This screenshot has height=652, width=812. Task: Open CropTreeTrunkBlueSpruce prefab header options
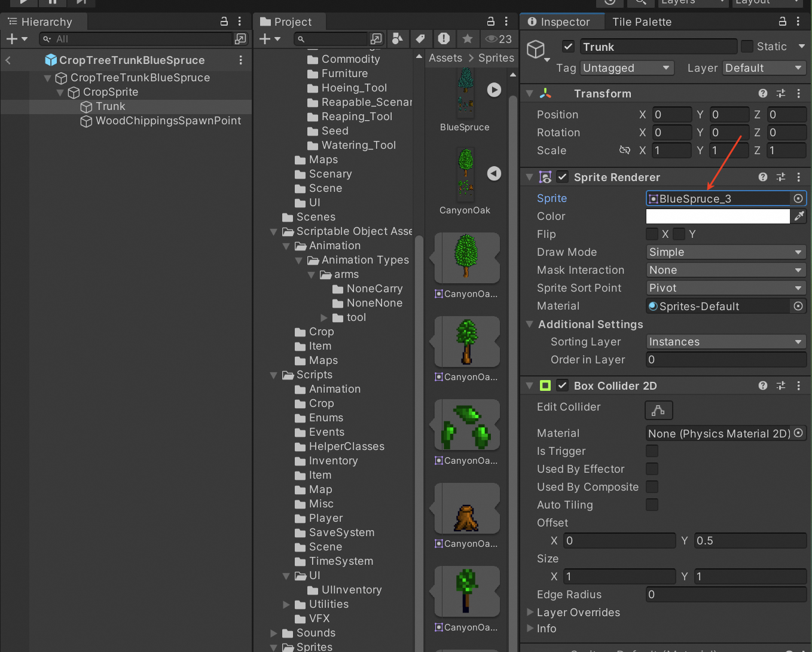click(241, 60)
